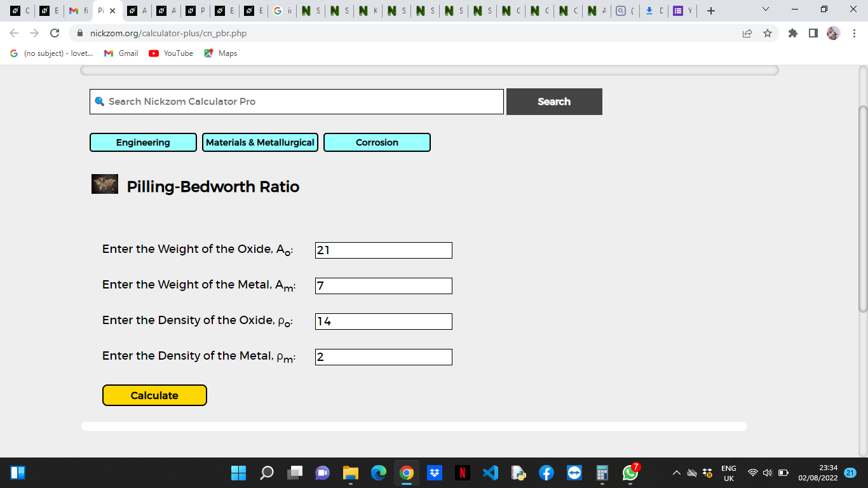Click the Search button

(x=554, y=102)
